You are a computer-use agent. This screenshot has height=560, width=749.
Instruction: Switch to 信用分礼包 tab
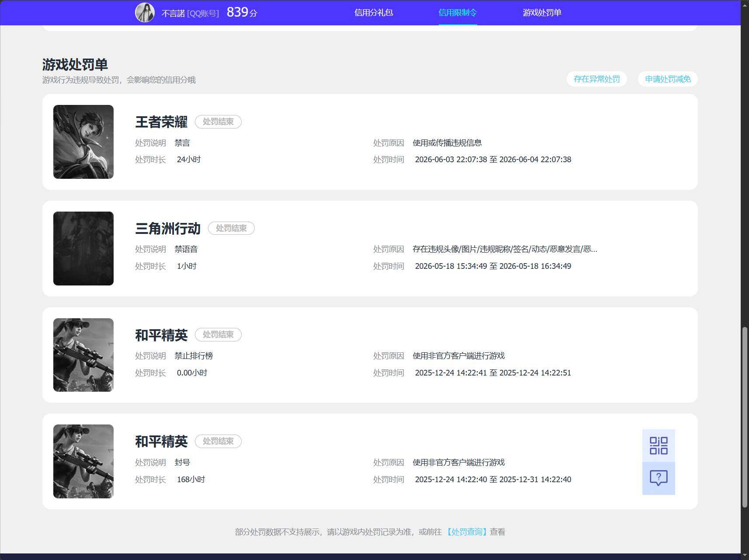pos(374,13)
